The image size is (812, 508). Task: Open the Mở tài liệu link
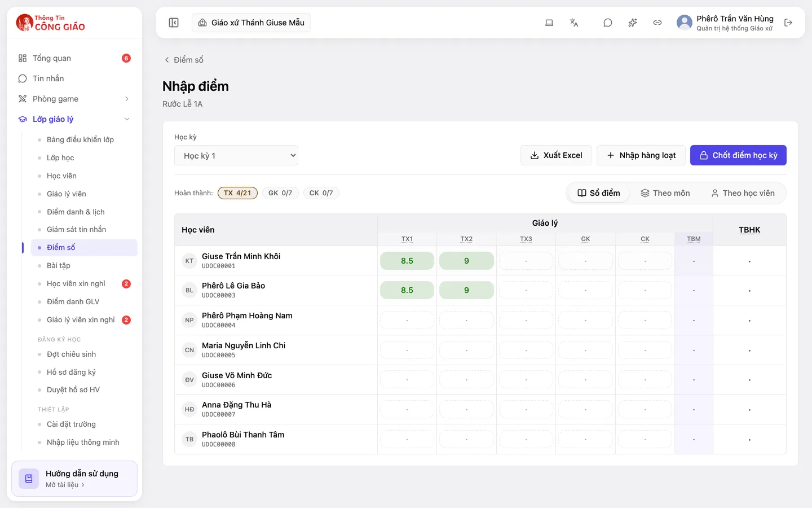coord(65,485)
